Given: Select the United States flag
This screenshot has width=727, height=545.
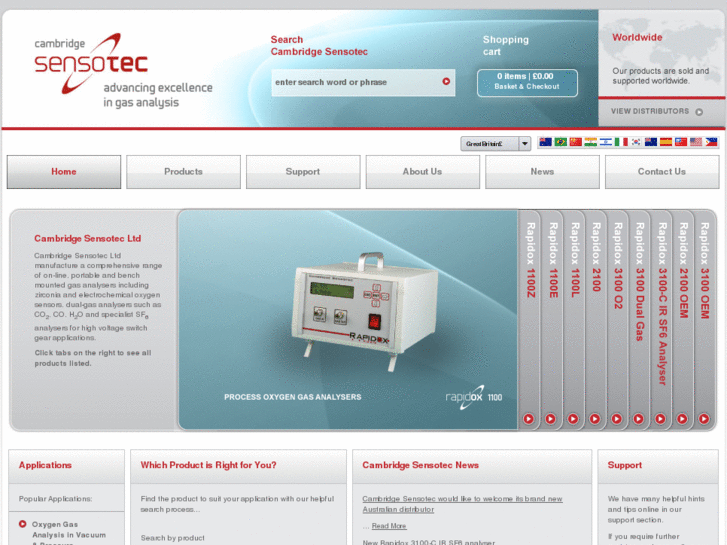Looking at the screenshot, I should click(x=696, y=142).
